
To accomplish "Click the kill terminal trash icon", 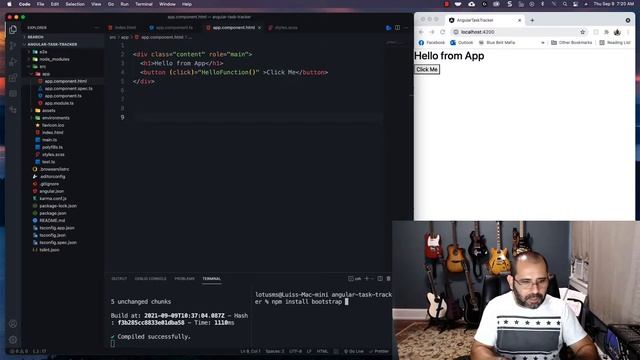I will [x=389, y=278].
